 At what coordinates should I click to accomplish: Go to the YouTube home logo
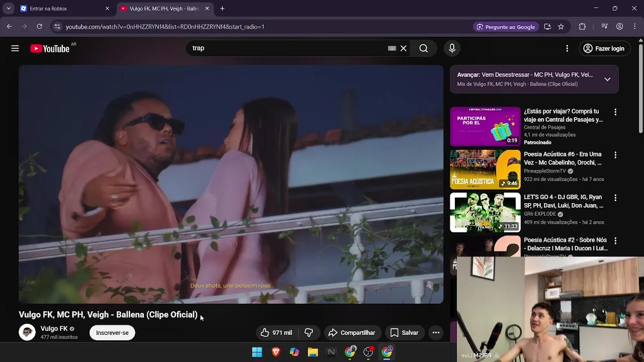(49, 48)
